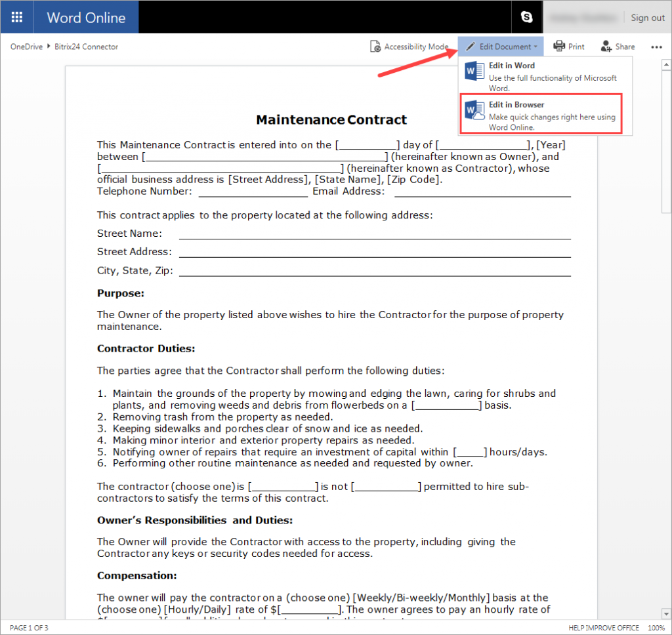
Task: Click the vertical scrollbar thumb
Action: 666,142
